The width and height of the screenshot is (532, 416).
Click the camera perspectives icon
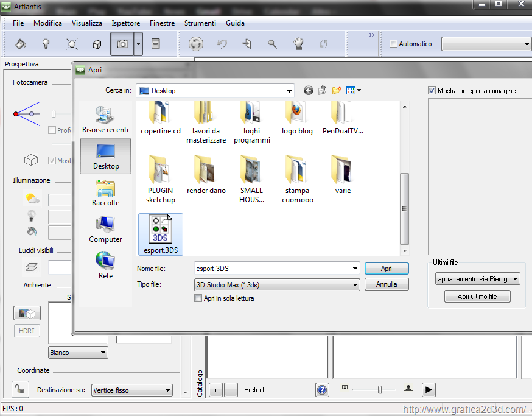[122, 44]
